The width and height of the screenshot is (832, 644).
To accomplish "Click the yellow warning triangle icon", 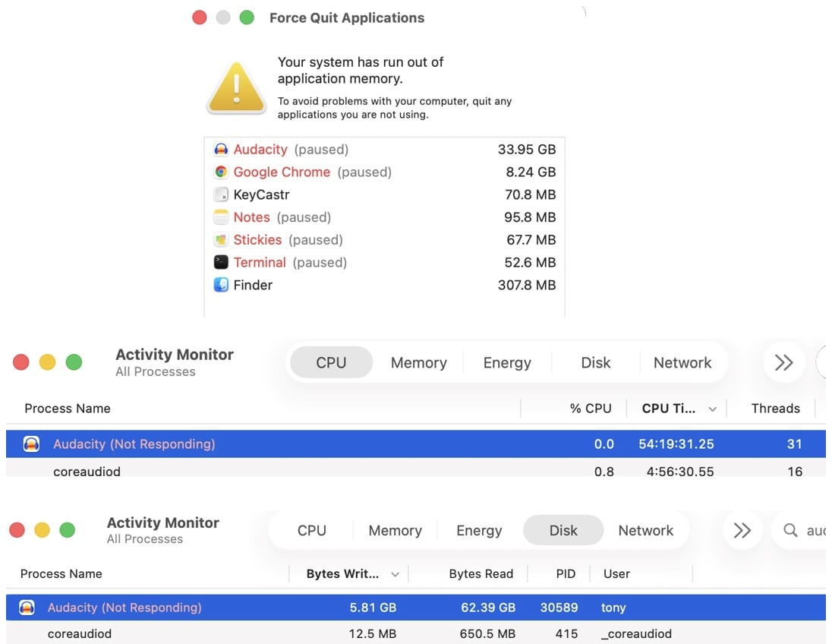I will click(236, 88).
